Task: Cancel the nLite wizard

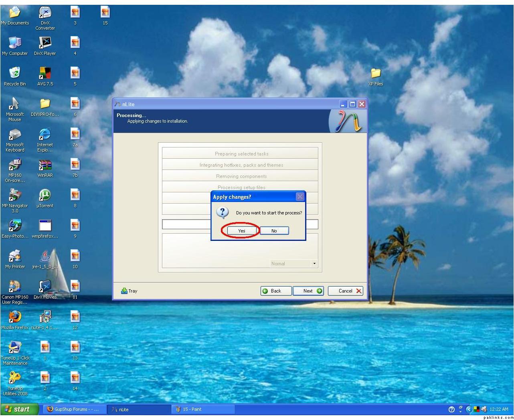Action: point(345,291)
